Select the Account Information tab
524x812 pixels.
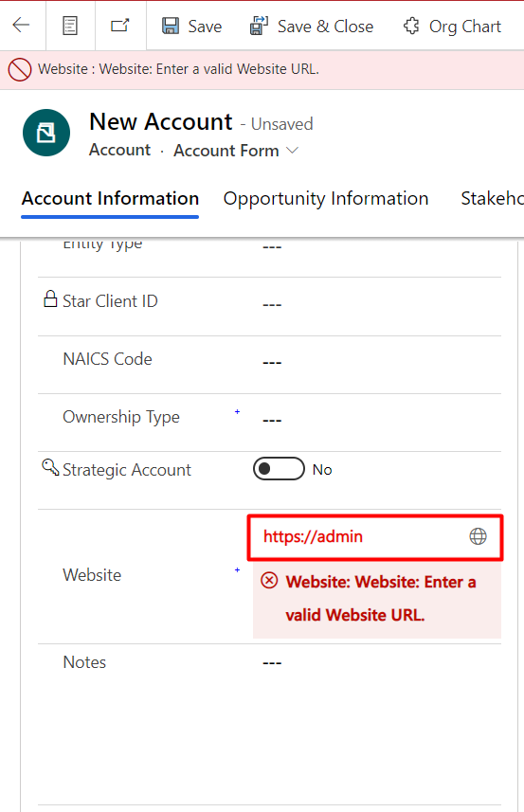click(110, 198)
